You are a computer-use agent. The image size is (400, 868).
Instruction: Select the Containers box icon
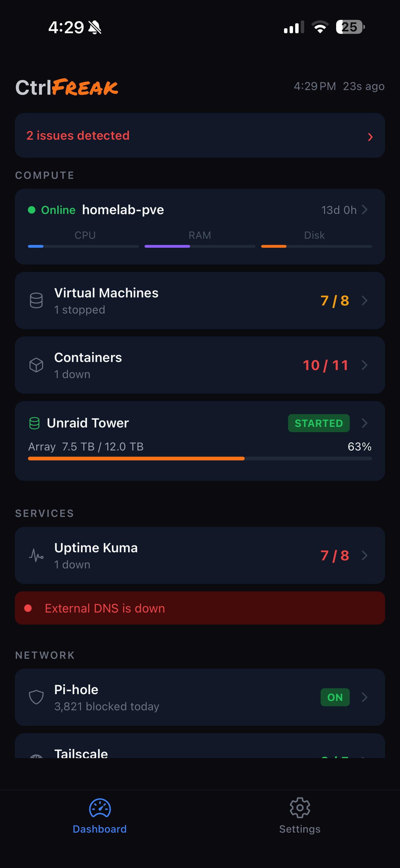36,365
